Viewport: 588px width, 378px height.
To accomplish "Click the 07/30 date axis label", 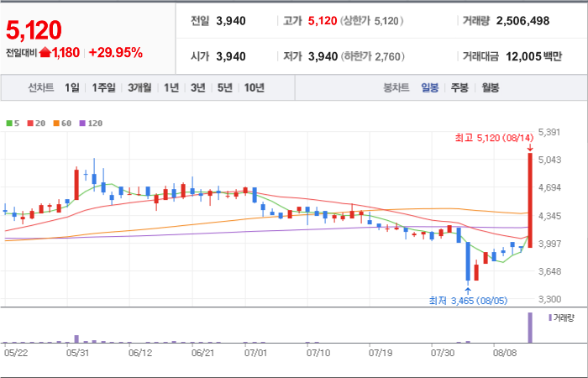I will 443,353.
